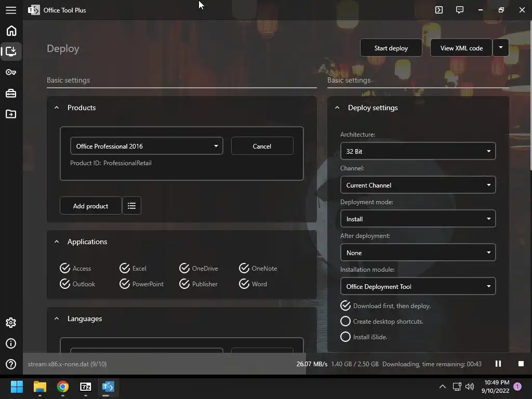Uncheck the PowerPoint application
The width and height of the screenshot is (532, 399).
pos(141,284)
